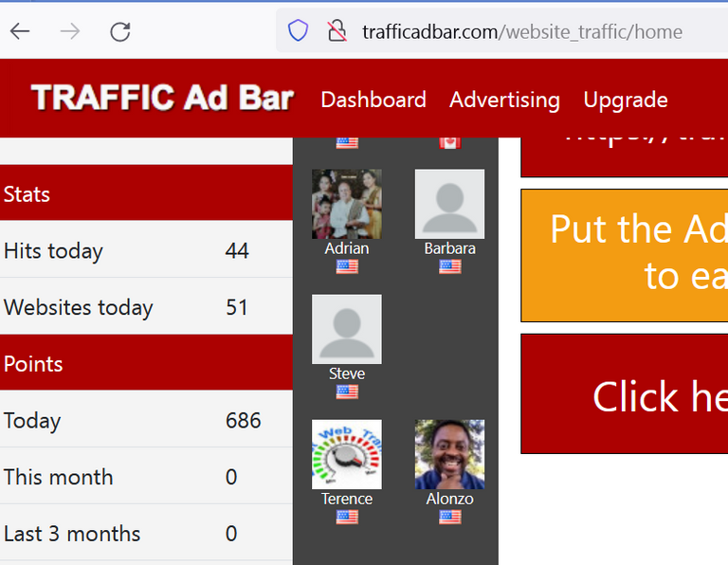Click the US flag under Steve
Image resolution: width=728 pixels, height=565 pixels.
[347, 392]
